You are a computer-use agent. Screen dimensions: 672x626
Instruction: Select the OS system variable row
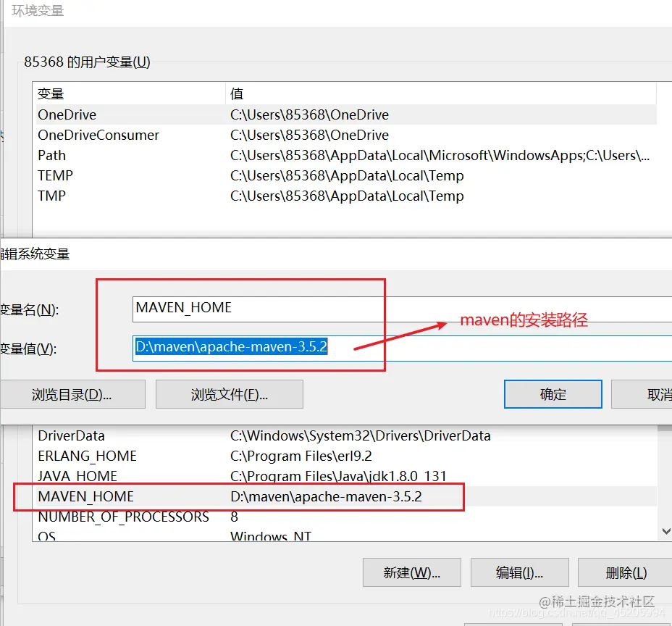click(346, 535)
